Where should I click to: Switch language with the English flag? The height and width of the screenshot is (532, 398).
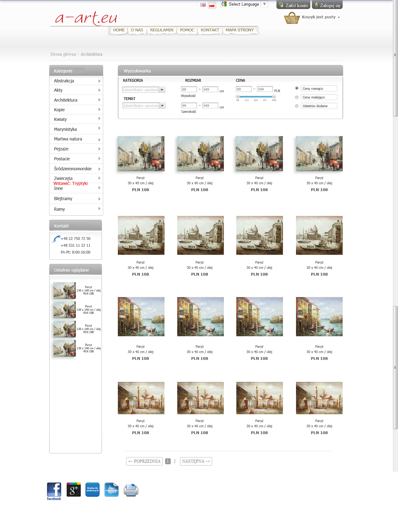(203, 5)
